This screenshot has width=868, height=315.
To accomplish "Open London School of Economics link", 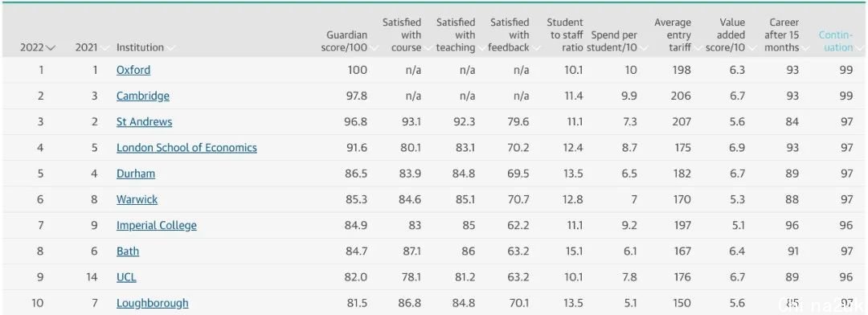I will point(186,148).
